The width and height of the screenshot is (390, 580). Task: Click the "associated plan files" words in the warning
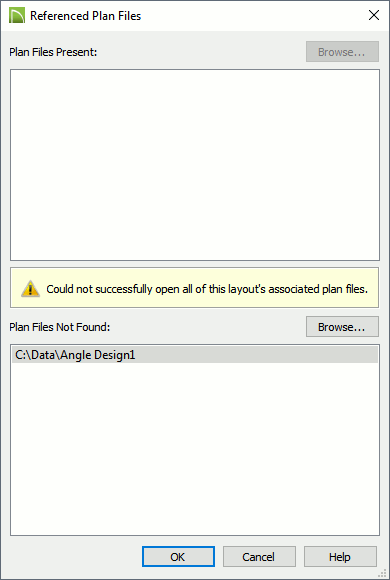[x=318, y=289]
